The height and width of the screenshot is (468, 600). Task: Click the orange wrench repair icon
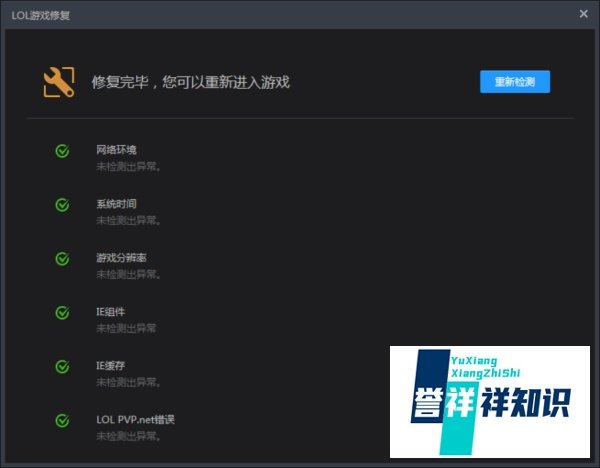tap(59, 82)
